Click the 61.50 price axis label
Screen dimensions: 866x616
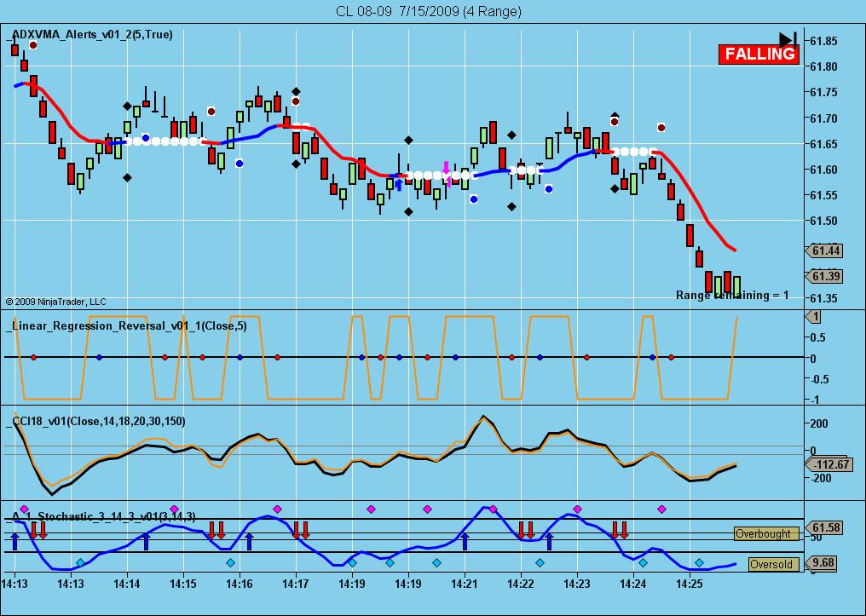pyautogui.click(x=823, y=221)
